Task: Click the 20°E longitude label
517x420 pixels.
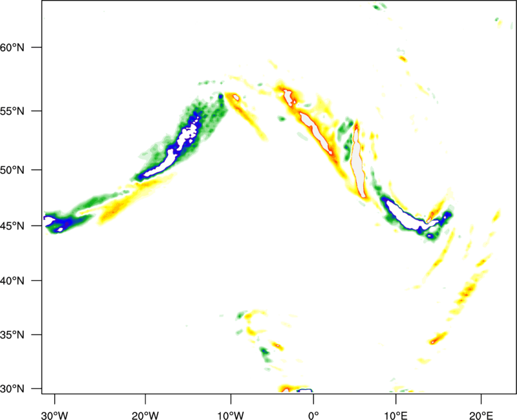Action: [x=481, y=415]
